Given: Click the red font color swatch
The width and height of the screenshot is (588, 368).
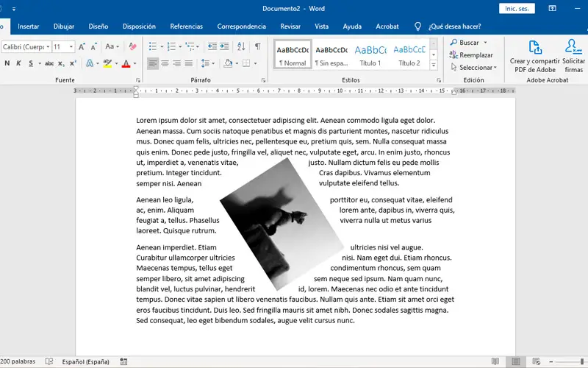Looking at the screenshot, I should (126, 63).
